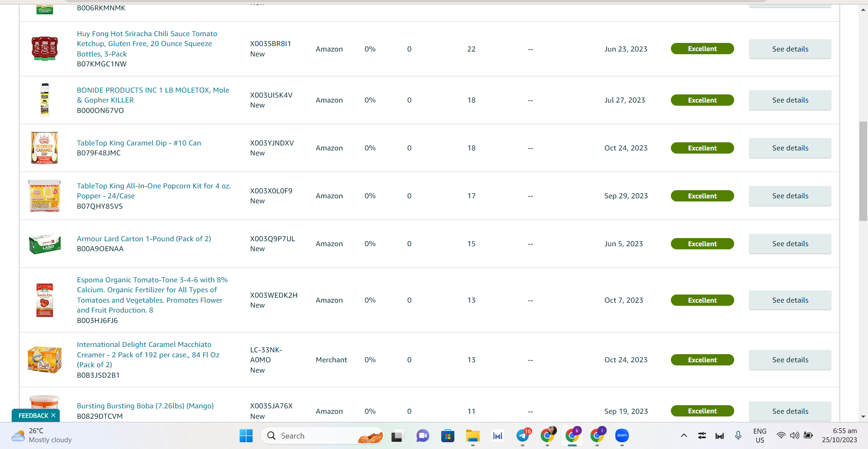Click the page vertical scrollbar thumb
The image size is (868, 449).
[863, 171]
